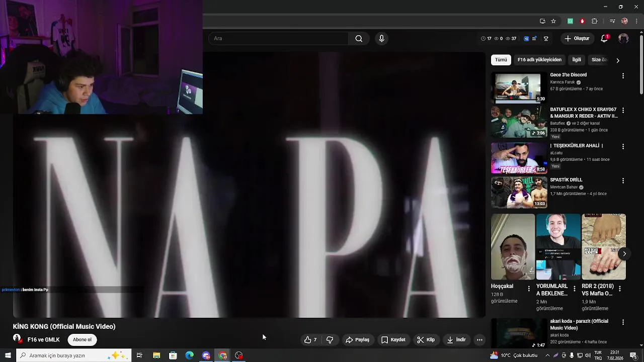Open TEŞEKKÜRLER AHALİ video title

point(577,146)
